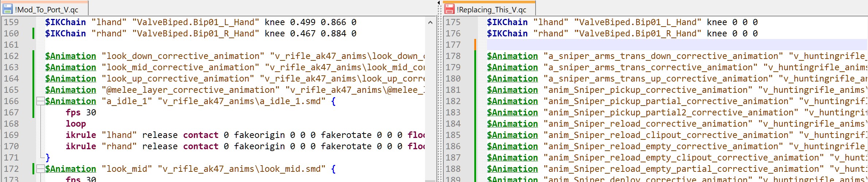The width and height of the screenshot is (868, 182).
Task: Click "@melee_layer_corrective_animation" on line 165
Action: (x=191, y=90)
